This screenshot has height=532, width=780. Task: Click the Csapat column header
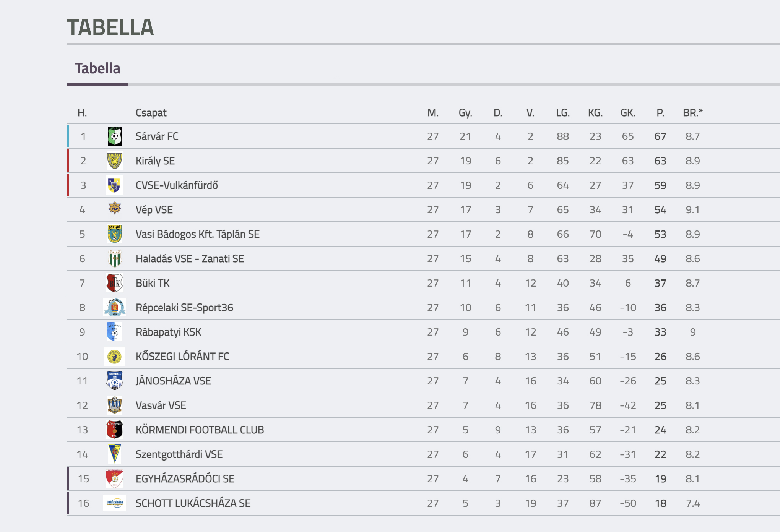click(x=151, y=113)
